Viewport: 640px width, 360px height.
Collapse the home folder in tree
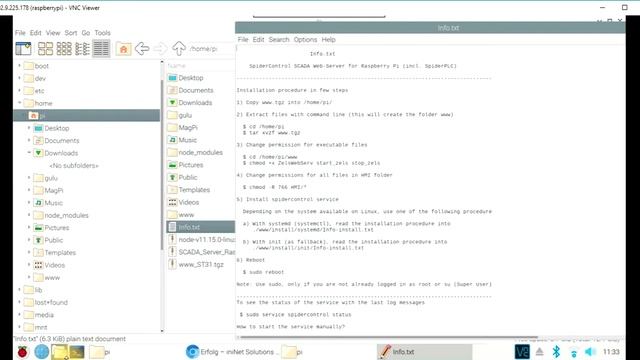[19, 103]
